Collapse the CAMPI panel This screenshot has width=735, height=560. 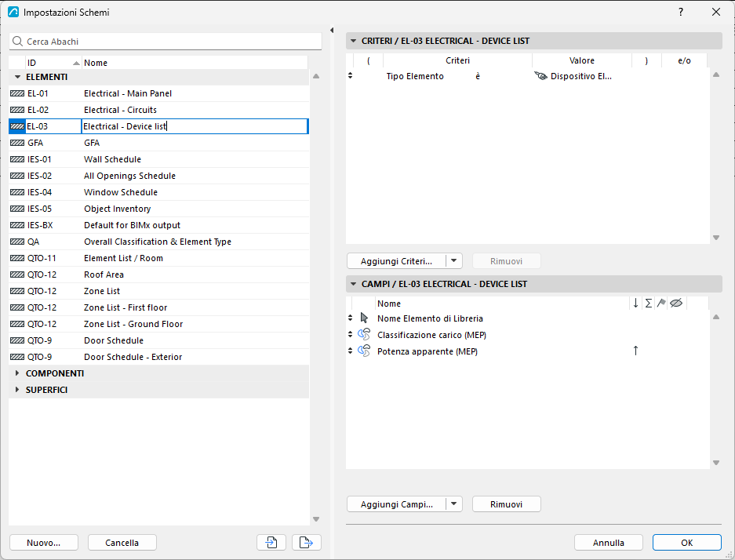pyautogui.click(x=354, y=284)
